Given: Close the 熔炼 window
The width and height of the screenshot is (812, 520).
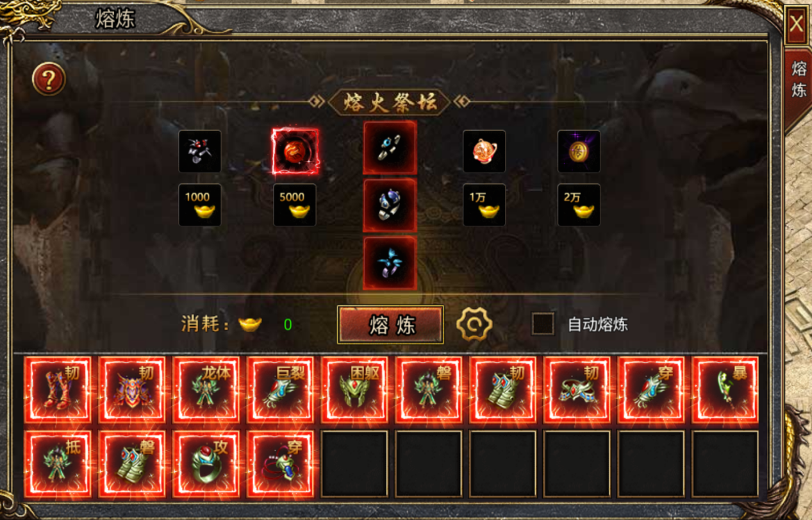Looking at the screenshot, I should click(x=796, y=24).
